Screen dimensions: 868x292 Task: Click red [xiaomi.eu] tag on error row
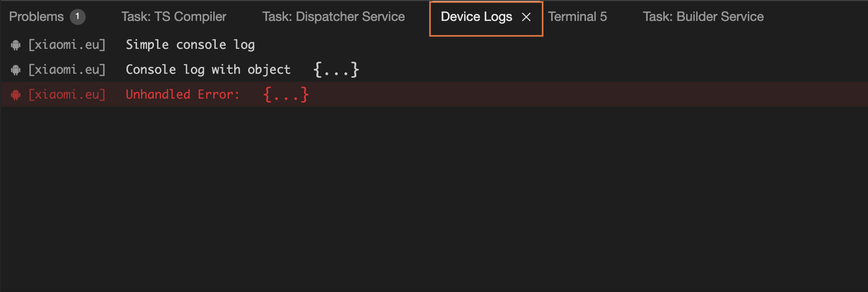point(67,95)
